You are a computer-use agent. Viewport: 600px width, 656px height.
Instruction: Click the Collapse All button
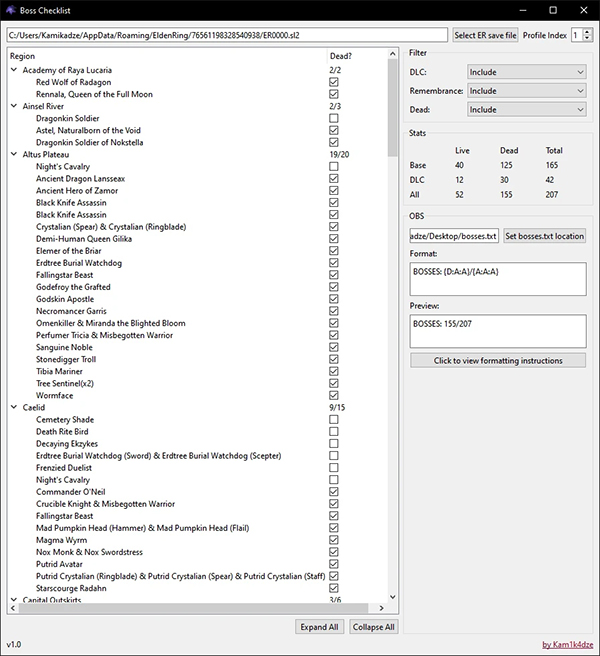point(373,627)
